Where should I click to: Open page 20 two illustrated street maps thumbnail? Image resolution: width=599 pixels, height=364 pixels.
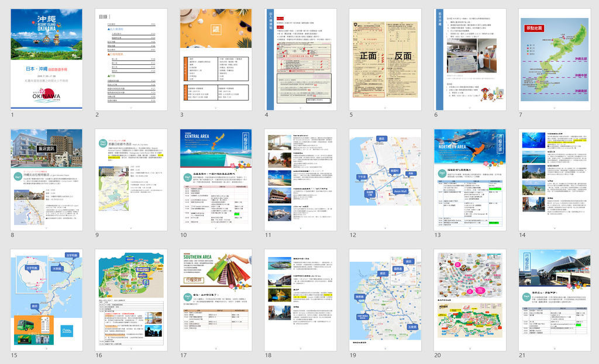coord(470,300)
